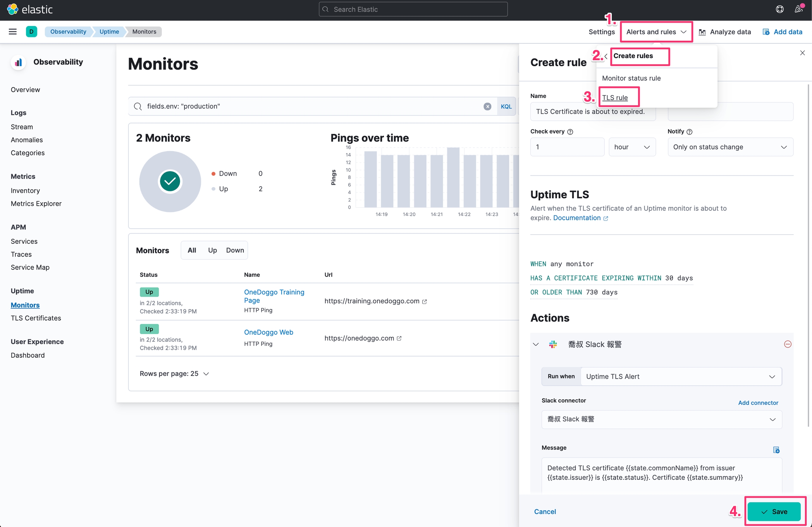This screenshot has height=527, width=812.
Task: Open Anomalies in sidebar
Action: coord(27,140)
